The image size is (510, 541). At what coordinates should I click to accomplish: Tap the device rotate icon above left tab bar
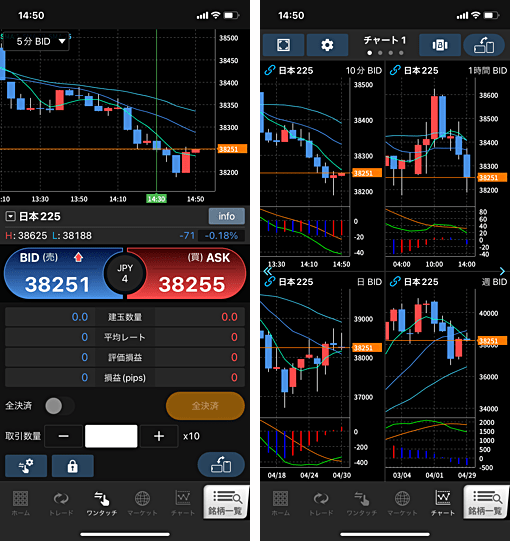coord(221,464)
